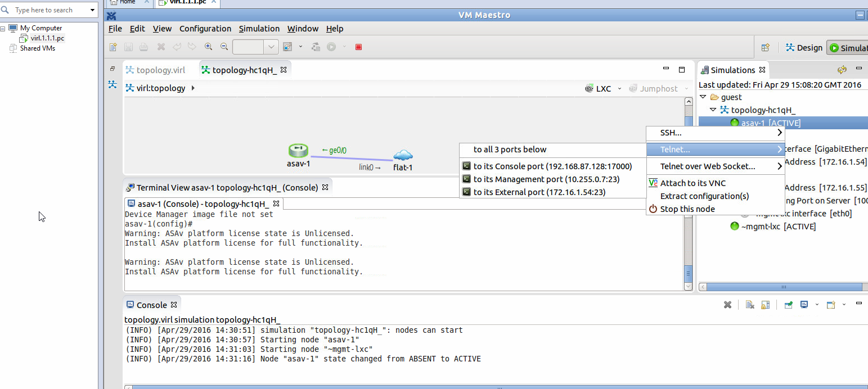868x389 pixels.
Task: Refresh the Simulations panel
Action: (842, 69)
